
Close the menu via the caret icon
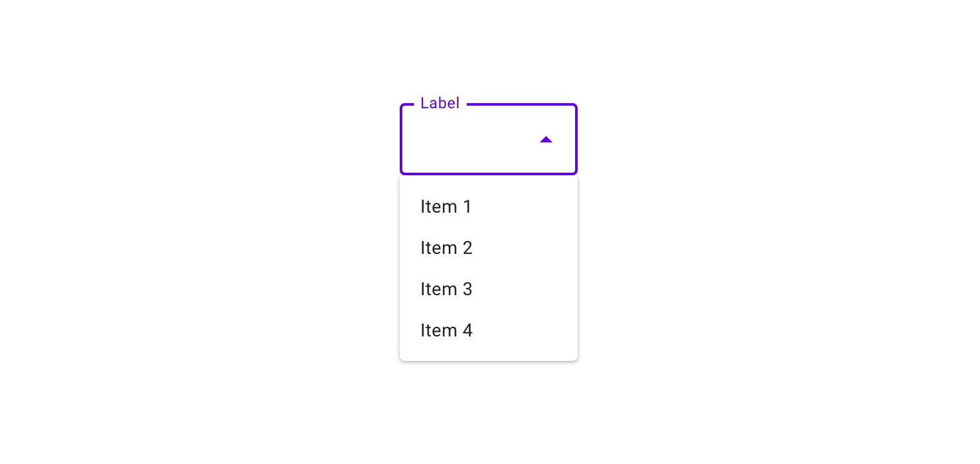coord(546,139)
